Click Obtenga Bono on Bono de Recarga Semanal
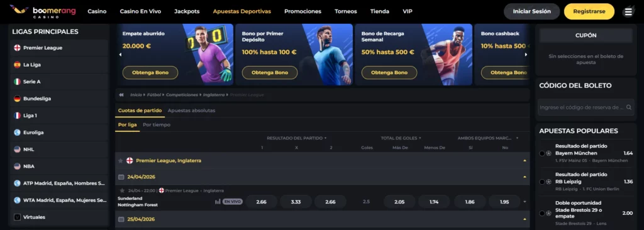This screenshot has width=644, height=230. [389, 73]
